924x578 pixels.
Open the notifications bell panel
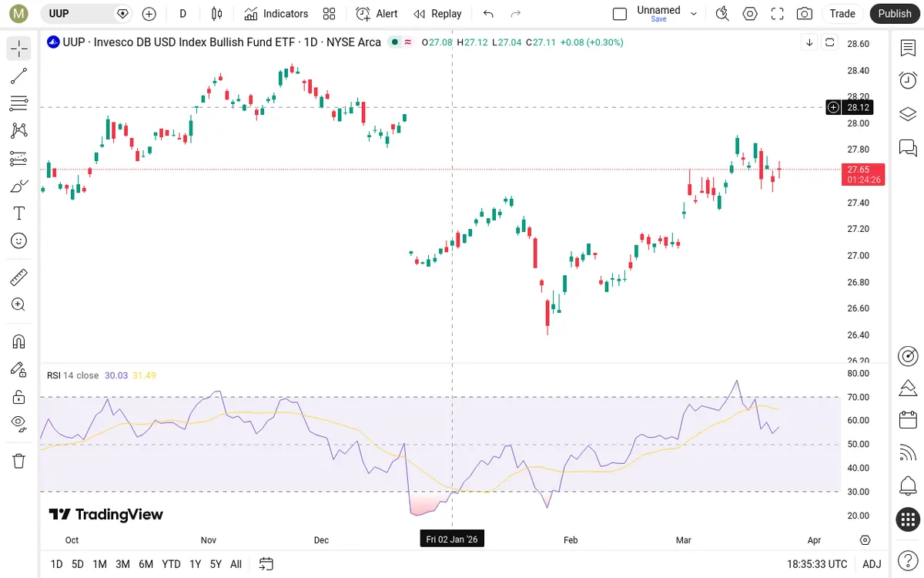point(908,486)
